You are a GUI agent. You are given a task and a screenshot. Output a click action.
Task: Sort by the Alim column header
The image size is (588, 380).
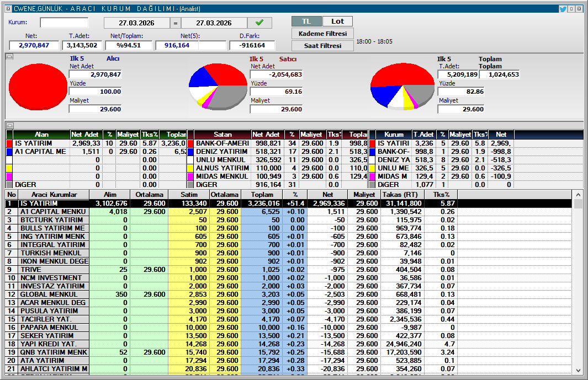(110, 195)
